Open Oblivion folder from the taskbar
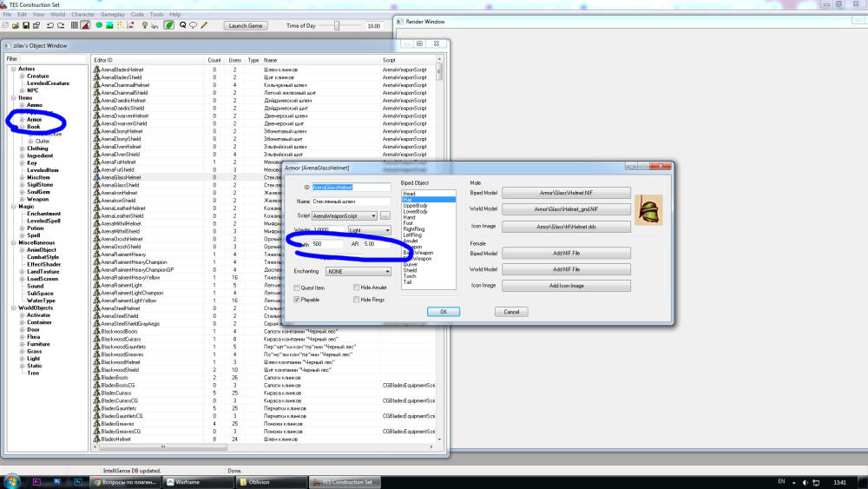 271,482
